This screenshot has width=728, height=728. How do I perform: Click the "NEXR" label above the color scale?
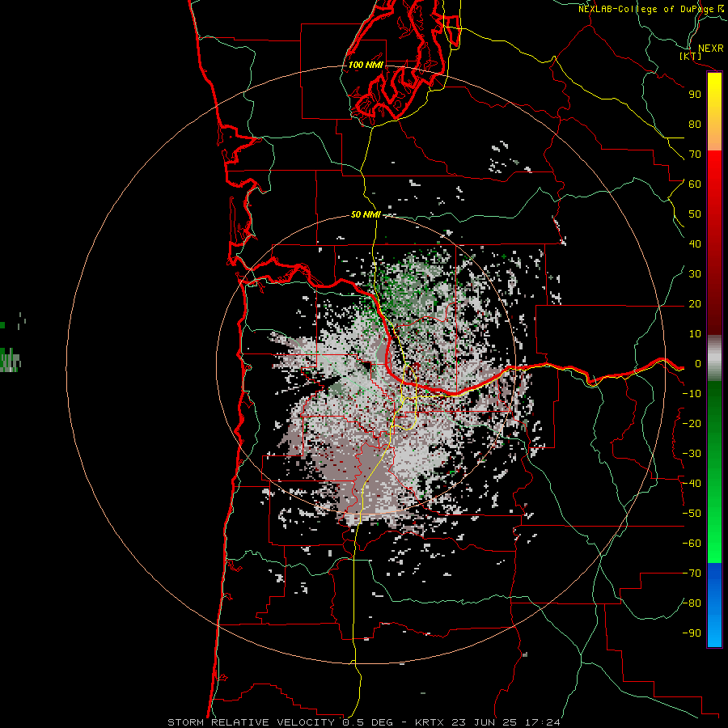coord(710,49)
